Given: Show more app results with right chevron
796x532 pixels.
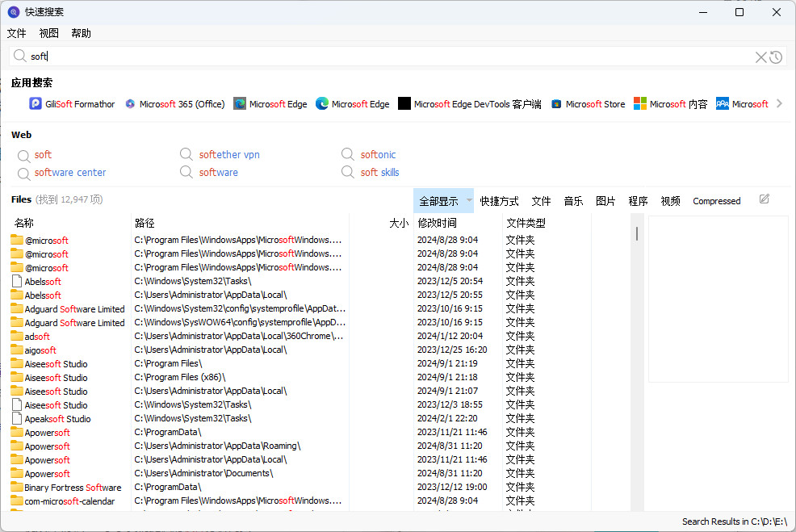Looking at the screenshot, I should click(x=779, y=103).
